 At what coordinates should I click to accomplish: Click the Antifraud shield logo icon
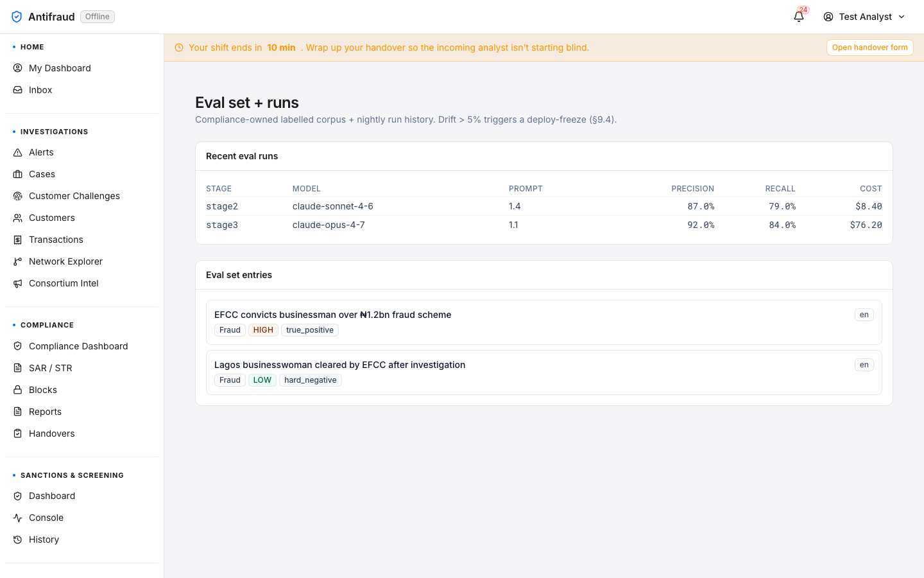click(17, 17)
